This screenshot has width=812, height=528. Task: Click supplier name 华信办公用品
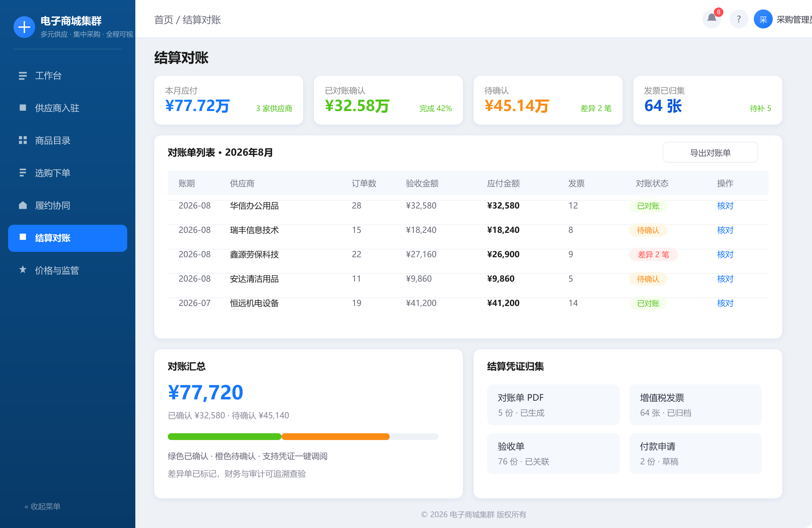254,206
